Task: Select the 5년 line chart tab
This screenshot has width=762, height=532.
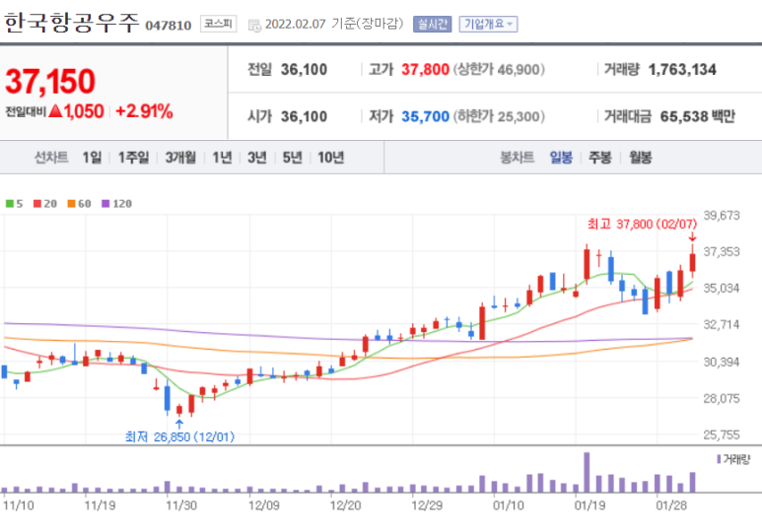Action: tap(292, 158)
